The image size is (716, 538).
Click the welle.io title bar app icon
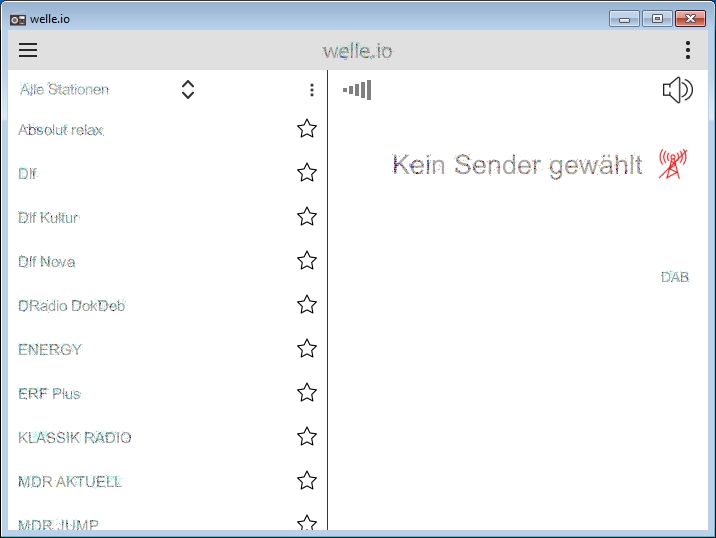click(x=17, y=18)
